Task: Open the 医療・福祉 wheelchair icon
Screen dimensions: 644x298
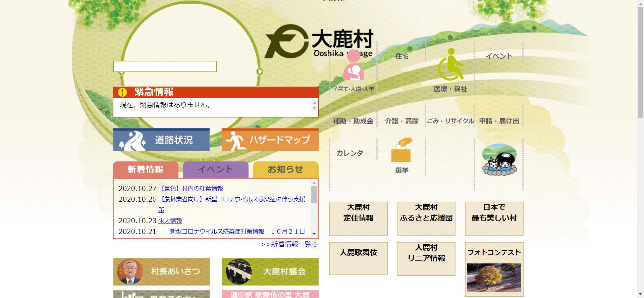Action: [450, 64]
